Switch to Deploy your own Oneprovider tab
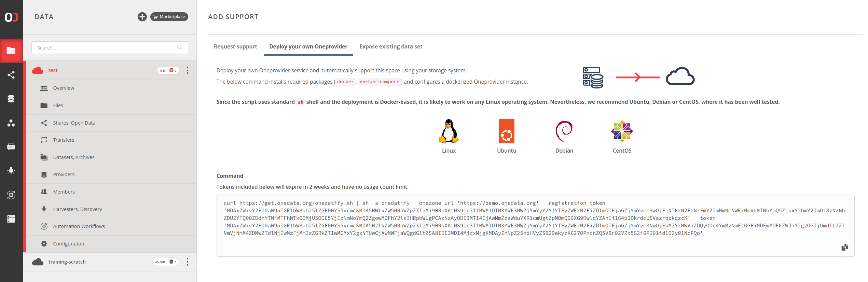 [308, 47]
